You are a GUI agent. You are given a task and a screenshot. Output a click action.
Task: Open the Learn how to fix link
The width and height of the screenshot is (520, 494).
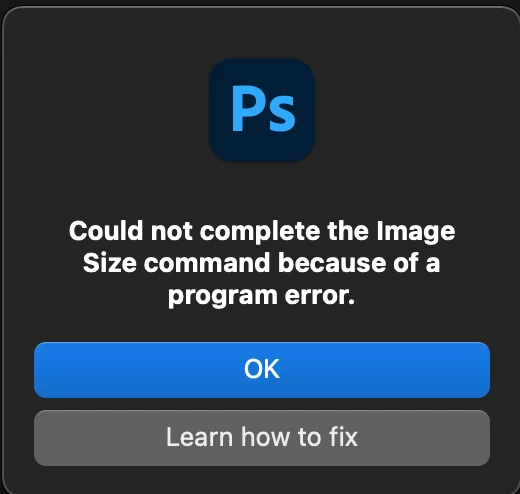point(262,438)
